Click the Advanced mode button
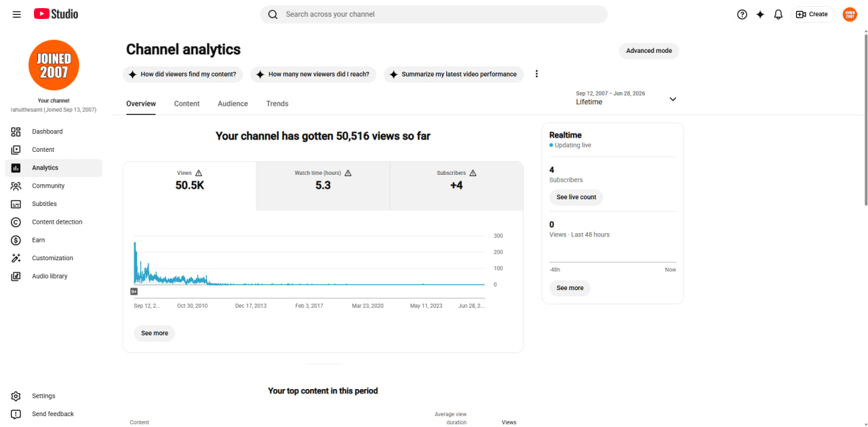The image size is (868, 427). coord(649,51)
